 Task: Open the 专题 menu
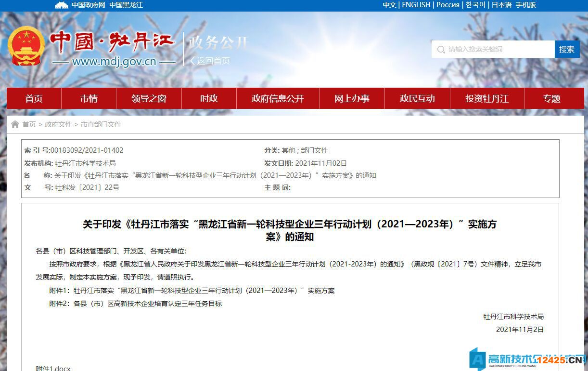pyautogui.click(x=551, y=98)
